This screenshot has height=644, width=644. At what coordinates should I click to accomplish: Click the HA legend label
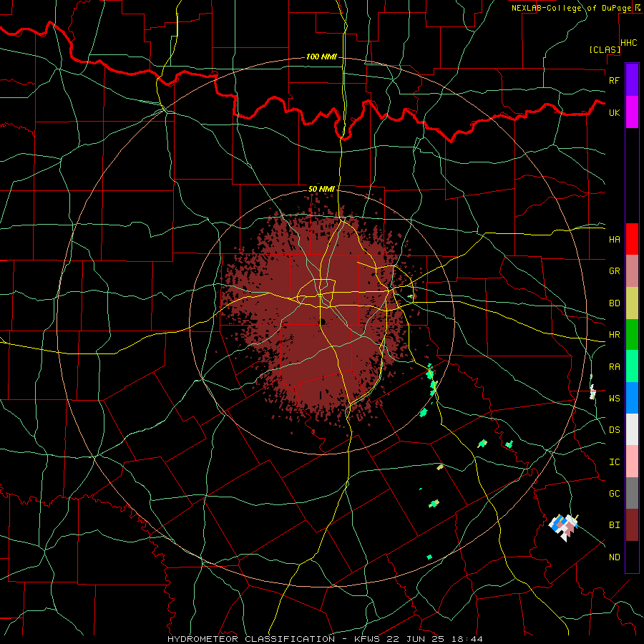pos(615,239)
